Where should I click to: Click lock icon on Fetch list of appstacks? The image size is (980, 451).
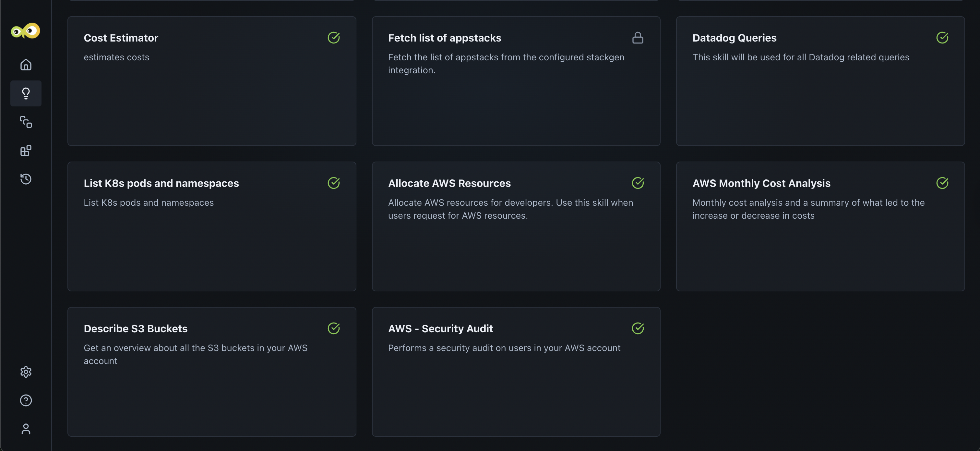pyautogui.click(x=638, y=38)
